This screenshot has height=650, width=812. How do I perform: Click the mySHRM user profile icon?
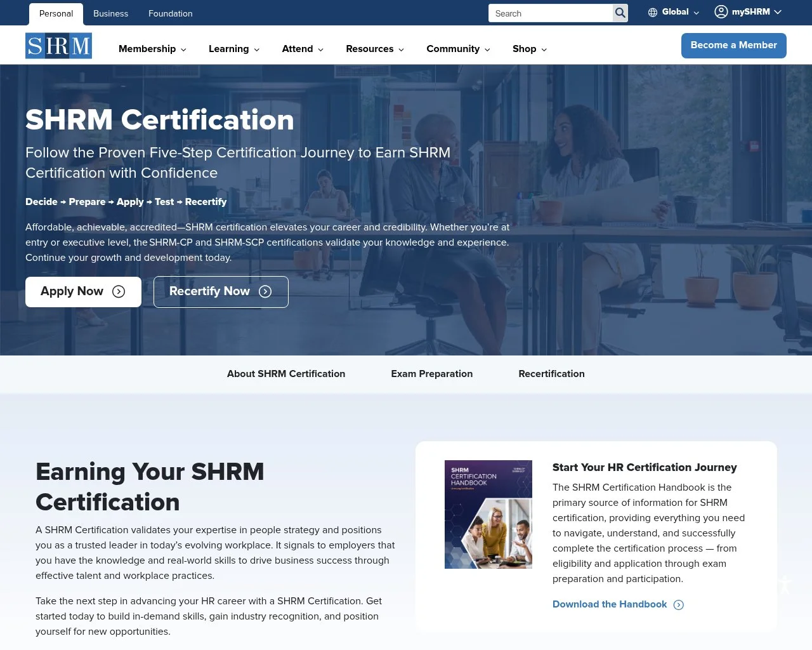pyautogui.click(x=721, y=11)
